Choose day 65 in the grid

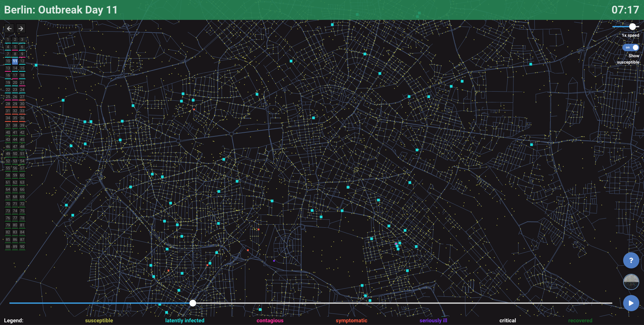pos(15,190)
